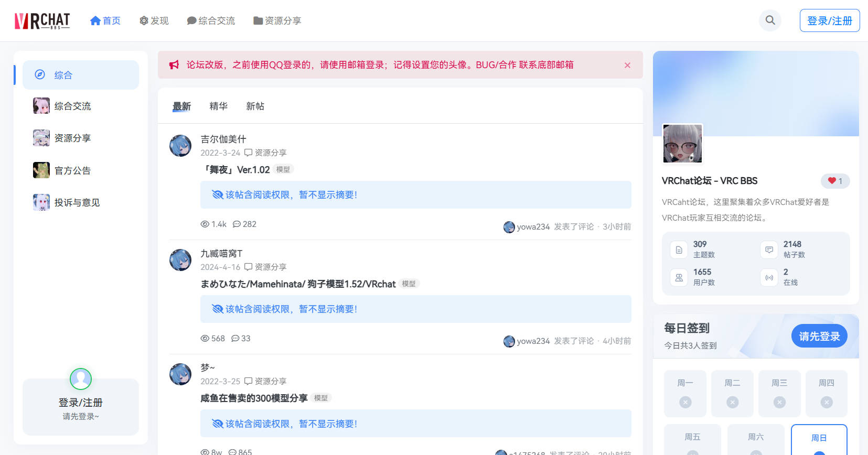Click the comment icon showing 282
868x455 pixels.
tap(237, 224)
